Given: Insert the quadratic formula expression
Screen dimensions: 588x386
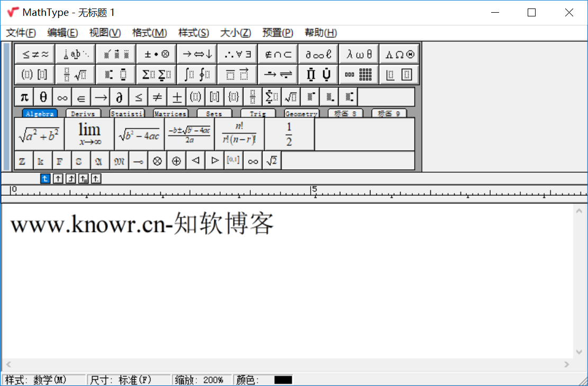Looking at the screenshot, I should point(189,134).
